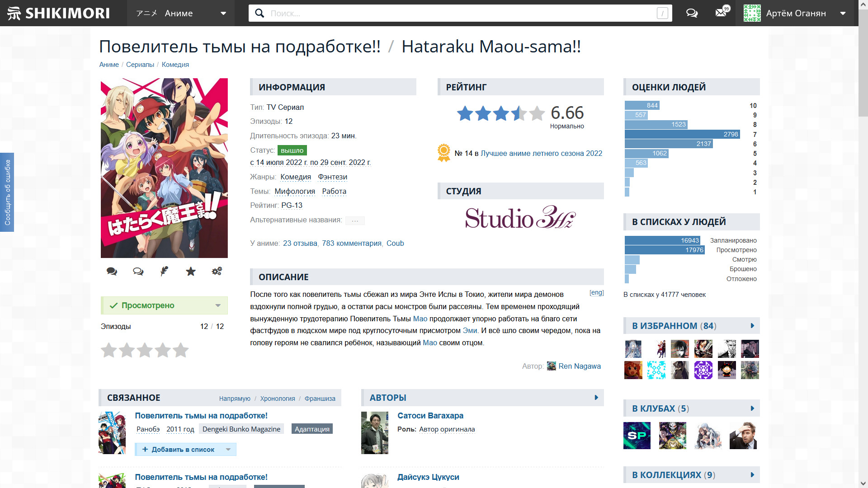Click the feather quill icon under the poster
This screenshot has height=488, width=868.
point(164,271)
